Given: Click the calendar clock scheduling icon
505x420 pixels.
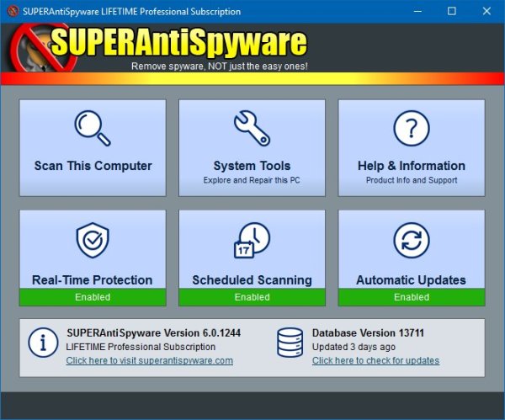Looking at the screenshot, I should coord(252,242).
